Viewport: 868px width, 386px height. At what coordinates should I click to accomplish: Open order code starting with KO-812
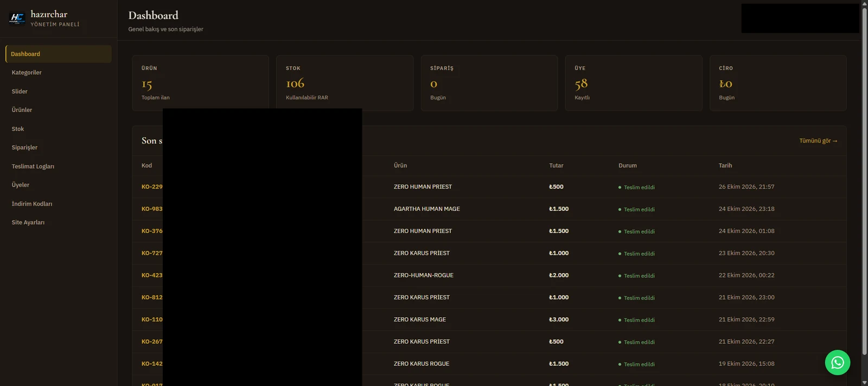point(152,298)
